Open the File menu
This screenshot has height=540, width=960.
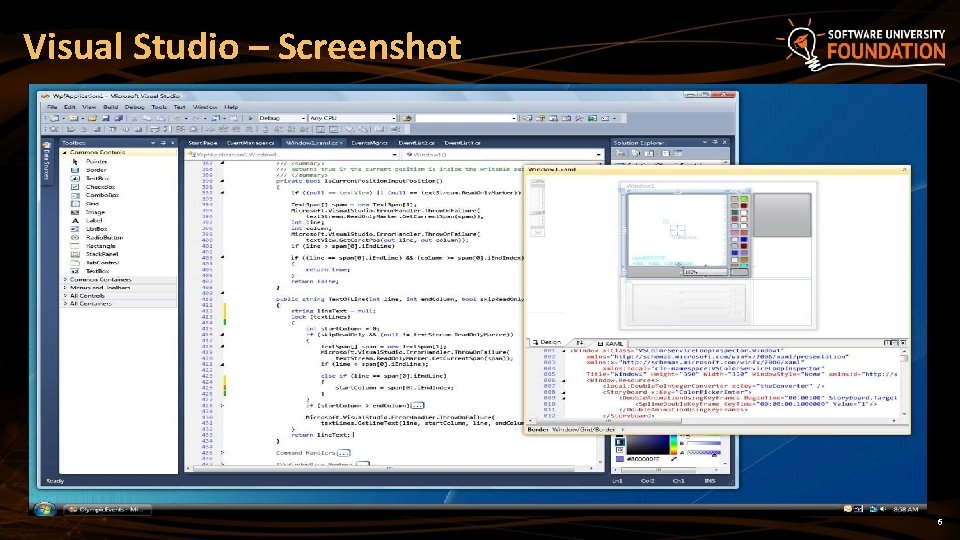[x=52, y=107]
